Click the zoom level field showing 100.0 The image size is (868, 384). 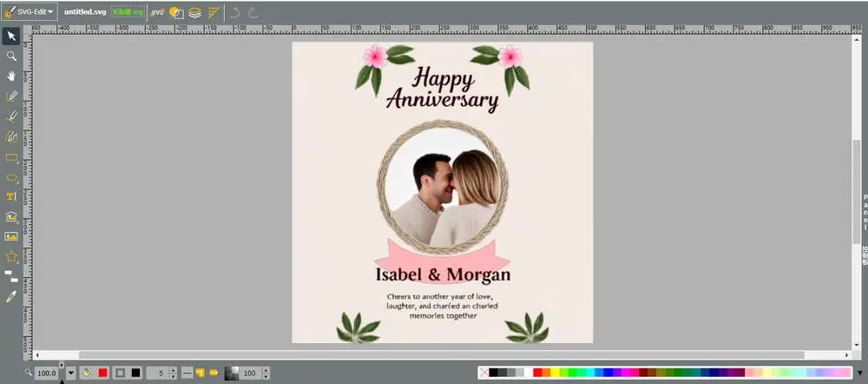coord(47,374)
